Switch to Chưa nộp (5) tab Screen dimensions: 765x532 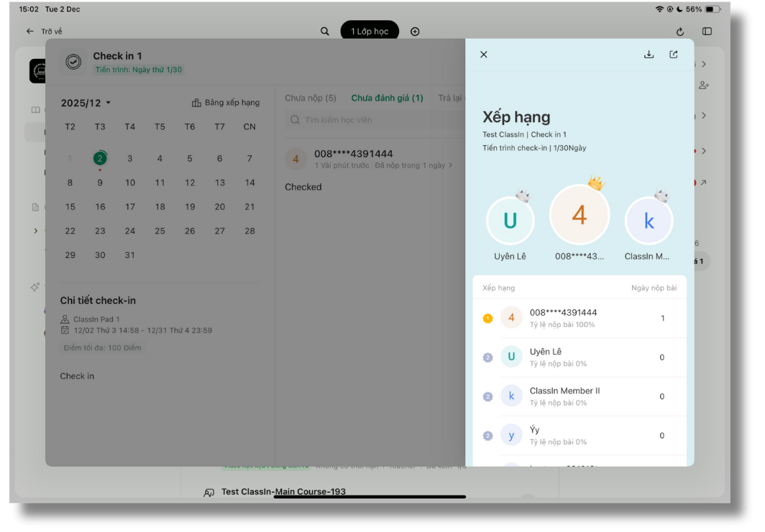311,98
